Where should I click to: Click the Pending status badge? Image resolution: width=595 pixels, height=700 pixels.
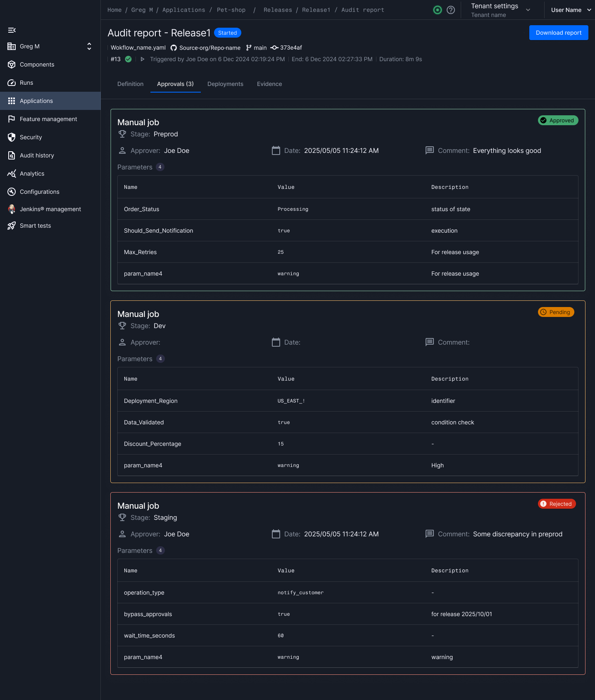pyautogui.click(x=556, y=312)
